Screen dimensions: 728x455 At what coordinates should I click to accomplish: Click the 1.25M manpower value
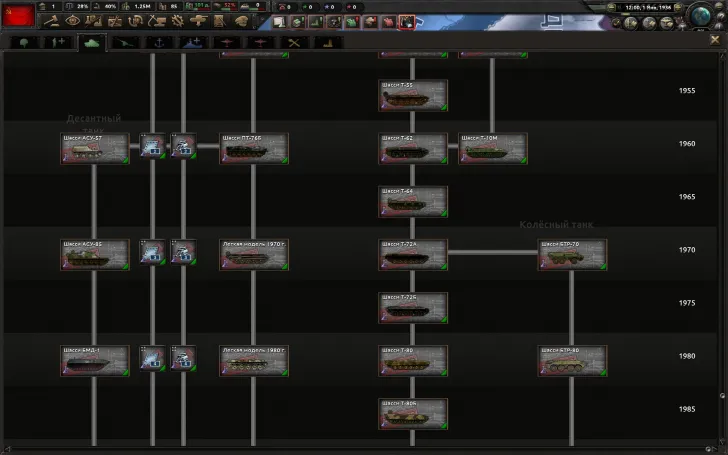click(x=137, y=6)
